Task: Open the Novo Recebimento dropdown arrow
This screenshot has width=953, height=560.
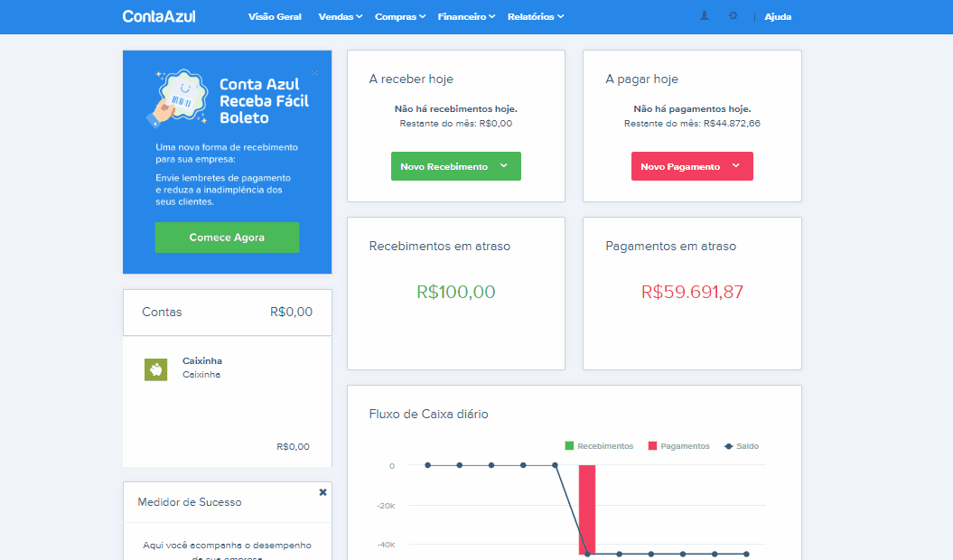Action: point(504,165)
